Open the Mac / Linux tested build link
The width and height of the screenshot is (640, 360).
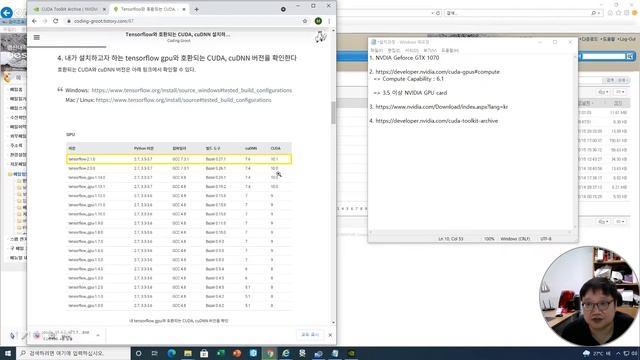[183, 100]
